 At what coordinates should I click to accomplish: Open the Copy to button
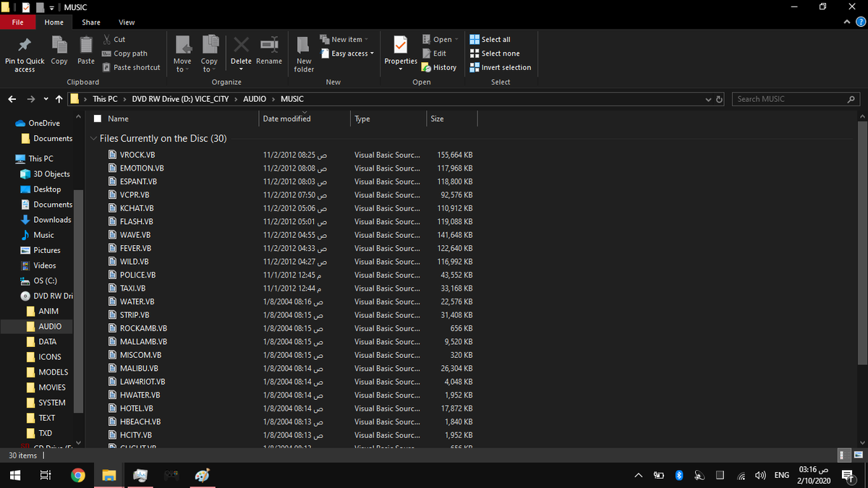tap(210, 53)
